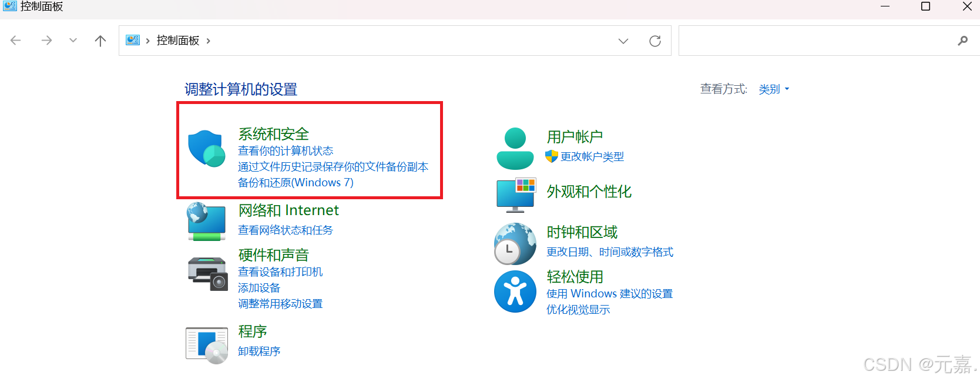Expand the address bar history dropdown
Screen dimensions: 980x382
pyautogui.click(x=623, y=41)
